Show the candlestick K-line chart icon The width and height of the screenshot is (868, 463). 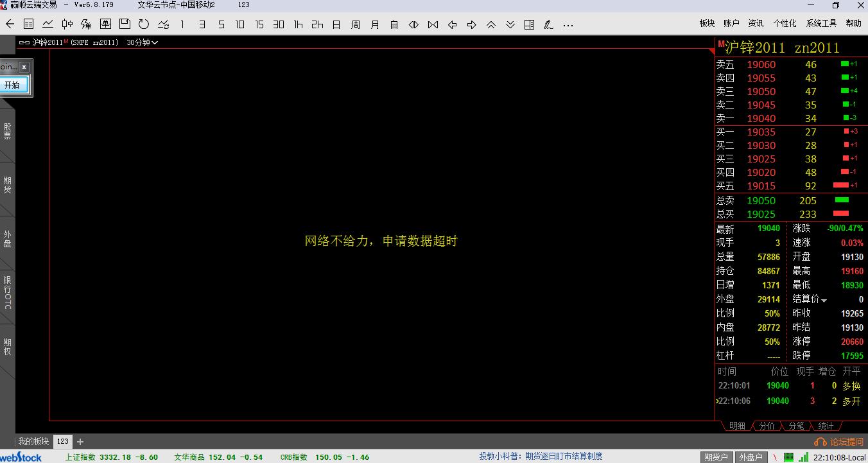(67, 24)
